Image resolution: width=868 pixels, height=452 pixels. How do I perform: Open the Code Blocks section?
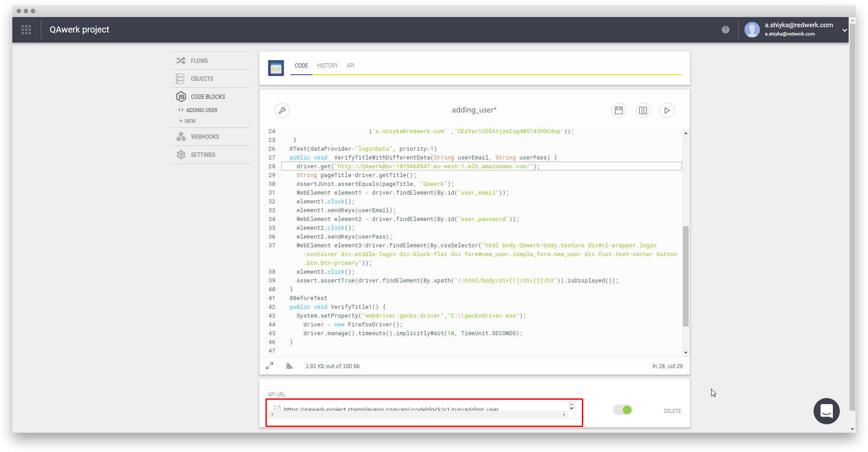click(x=211, y=97)
